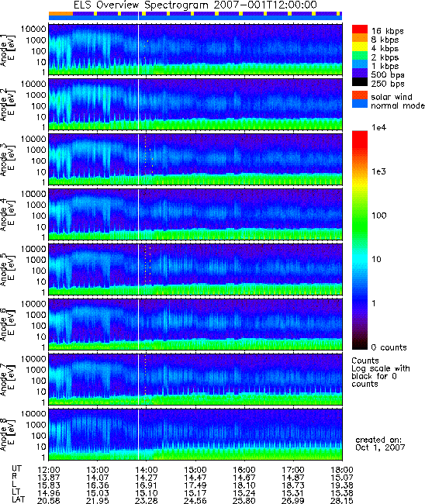Click the Anode 1 spectrogram panel

pos(195,50)
